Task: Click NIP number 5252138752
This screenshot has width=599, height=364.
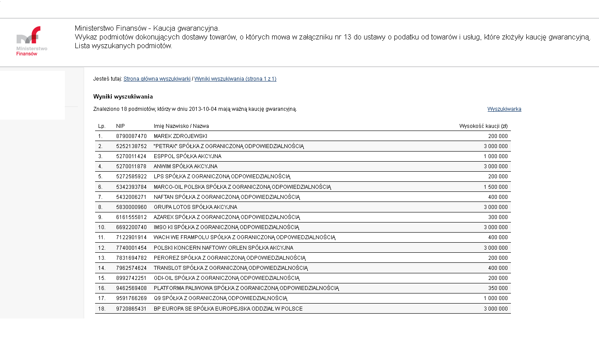Action: tap(131, 146)
